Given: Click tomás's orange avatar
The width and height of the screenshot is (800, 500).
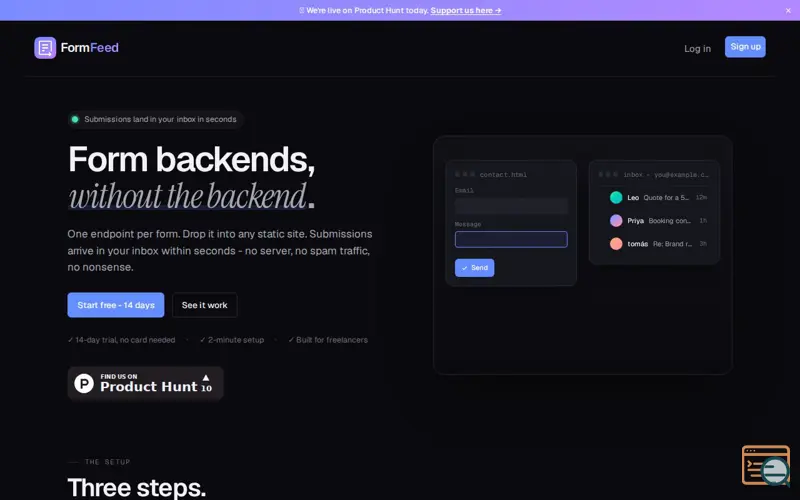Looking at the screenshot, I should point(616,244).
